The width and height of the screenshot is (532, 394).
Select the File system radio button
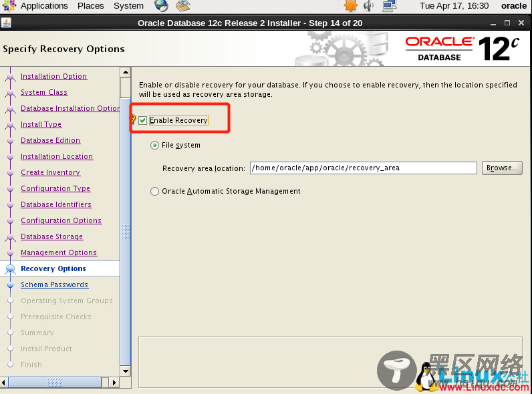tap(154, 146)
